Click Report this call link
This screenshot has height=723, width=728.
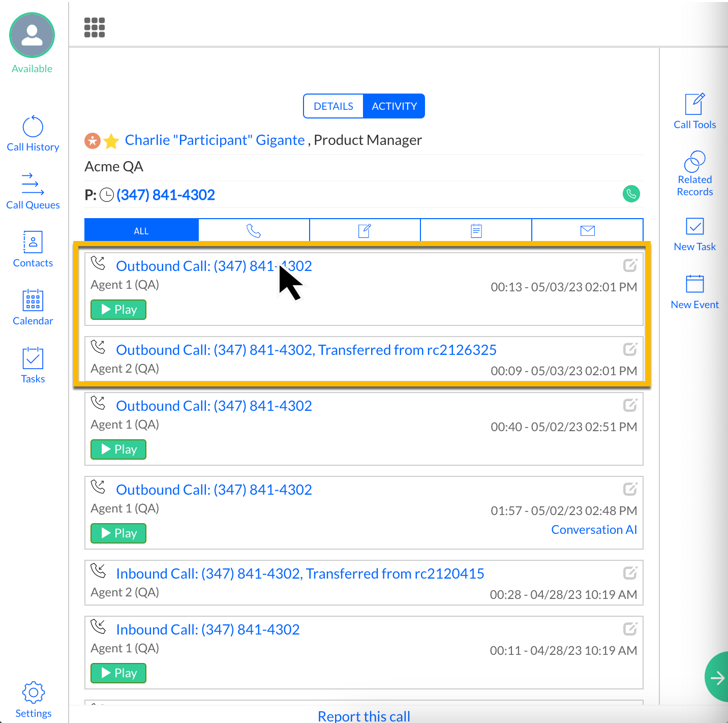point(364,716)
